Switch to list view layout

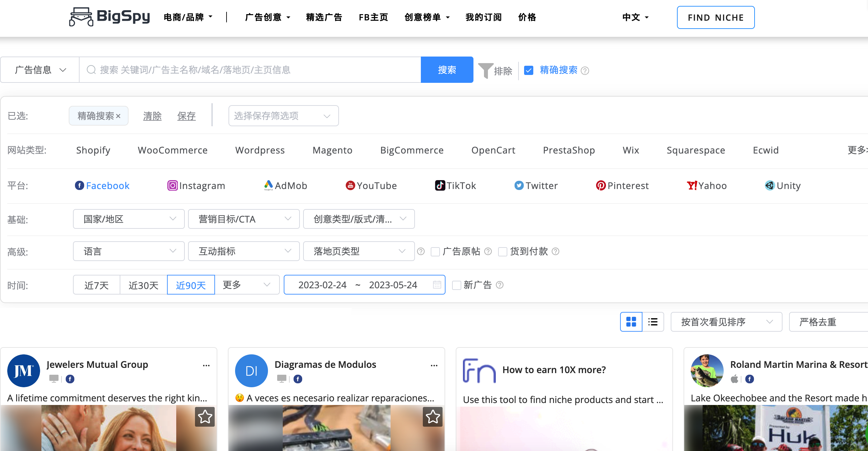click(x=653, y=322)
